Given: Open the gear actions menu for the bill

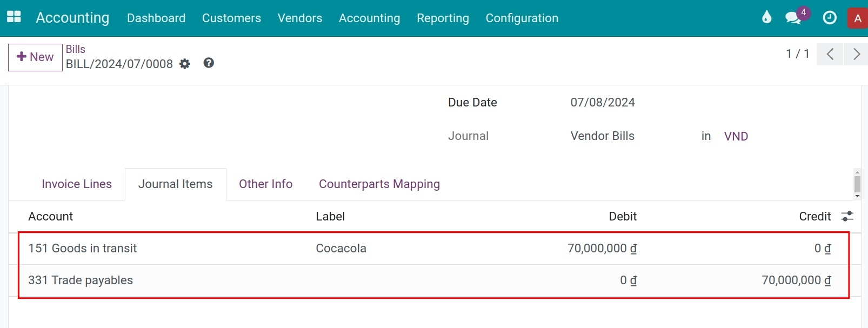Looking at the screenshot, I should click(185, 64).
